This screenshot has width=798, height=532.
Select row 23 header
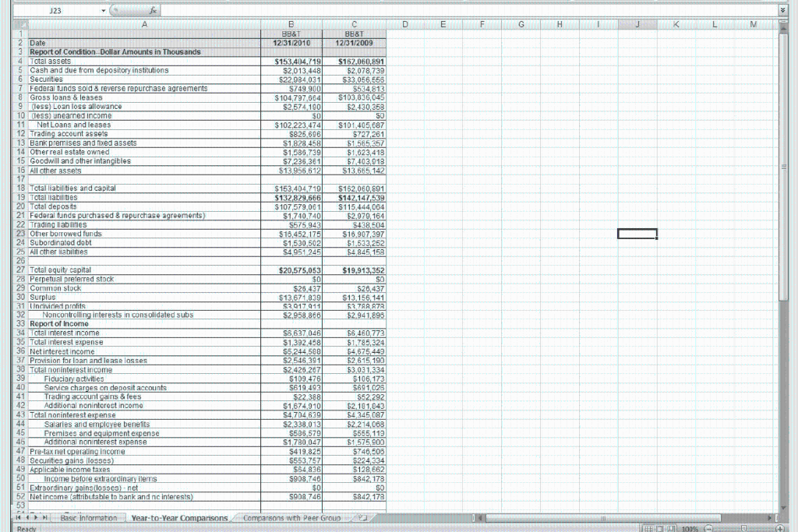tap(20, 234)
